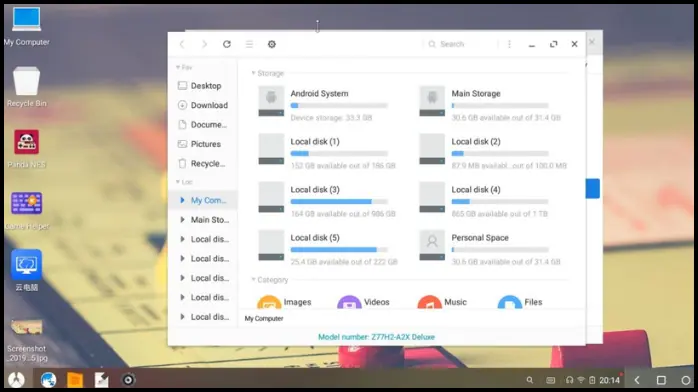698x392 pixels.
Task: Launch browser globe in taskbar
Action: tap(48, 380)
